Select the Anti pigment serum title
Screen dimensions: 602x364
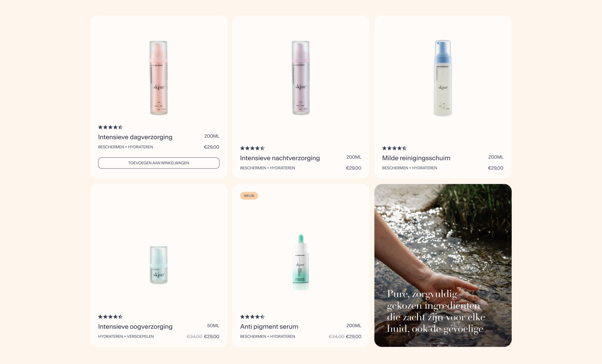(269, 326)
